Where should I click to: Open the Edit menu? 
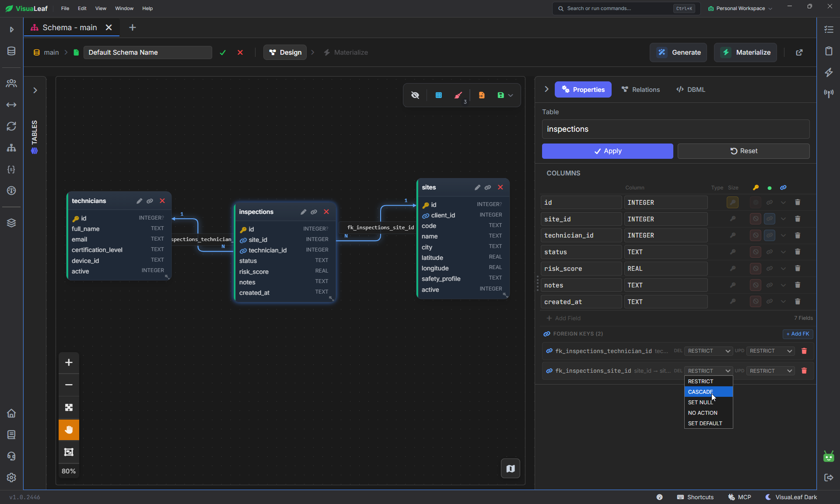click(82, 8)
